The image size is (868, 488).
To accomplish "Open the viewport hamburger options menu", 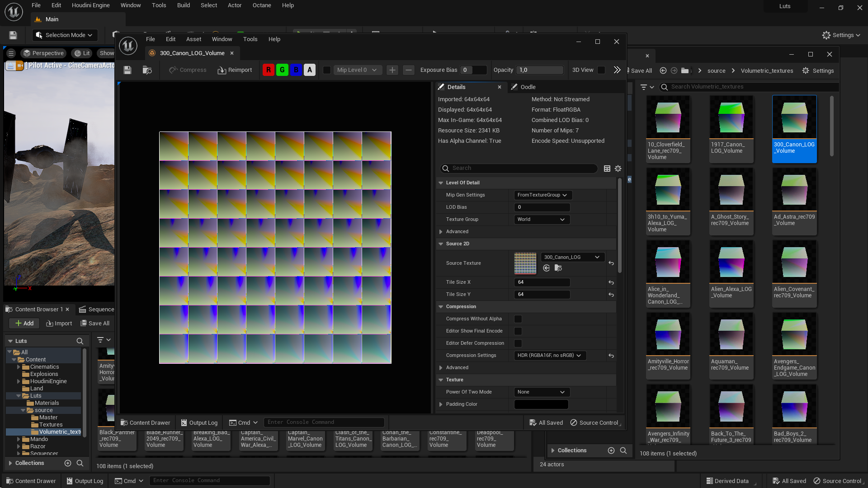I will (11, 53).
